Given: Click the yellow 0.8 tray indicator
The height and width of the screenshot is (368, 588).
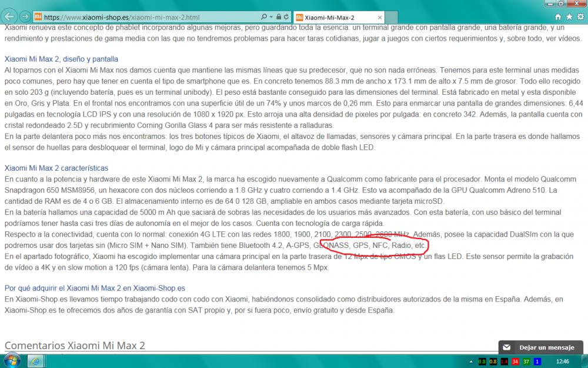Looking at the screenshot, I should [493, 362].
